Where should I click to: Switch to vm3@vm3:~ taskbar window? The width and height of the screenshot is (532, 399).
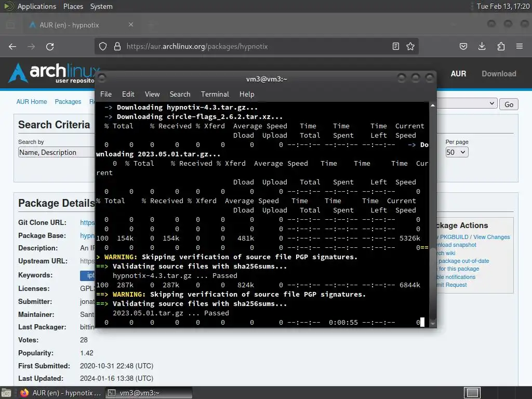pos(149,393)
